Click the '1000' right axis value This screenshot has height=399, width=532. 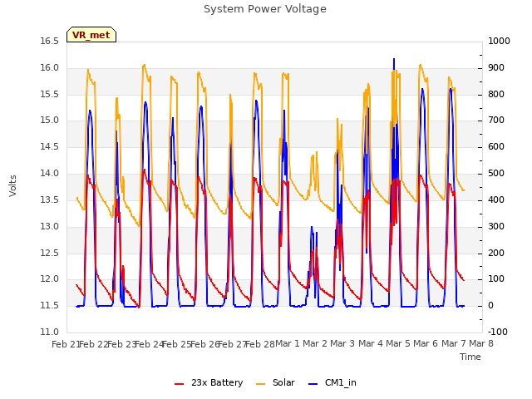click(x=499, y=41)
